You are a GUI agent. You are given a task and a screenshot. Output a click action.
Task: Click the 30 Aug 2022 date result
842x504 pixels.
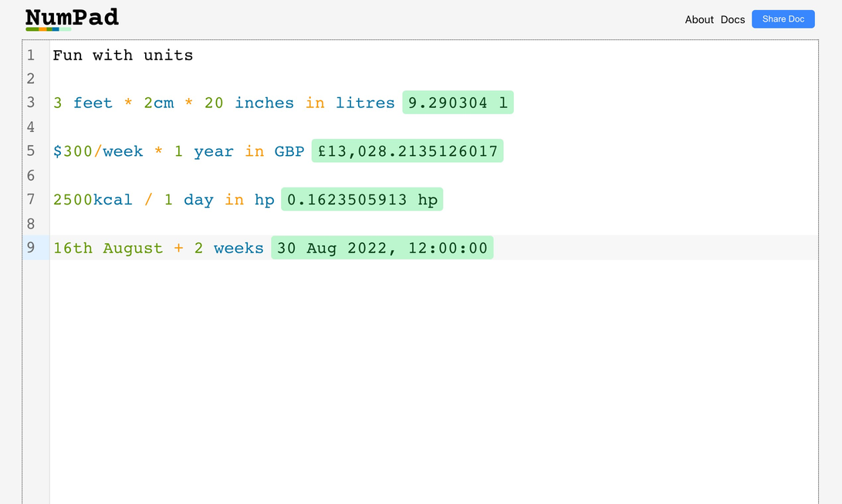[x=382, y=248]
